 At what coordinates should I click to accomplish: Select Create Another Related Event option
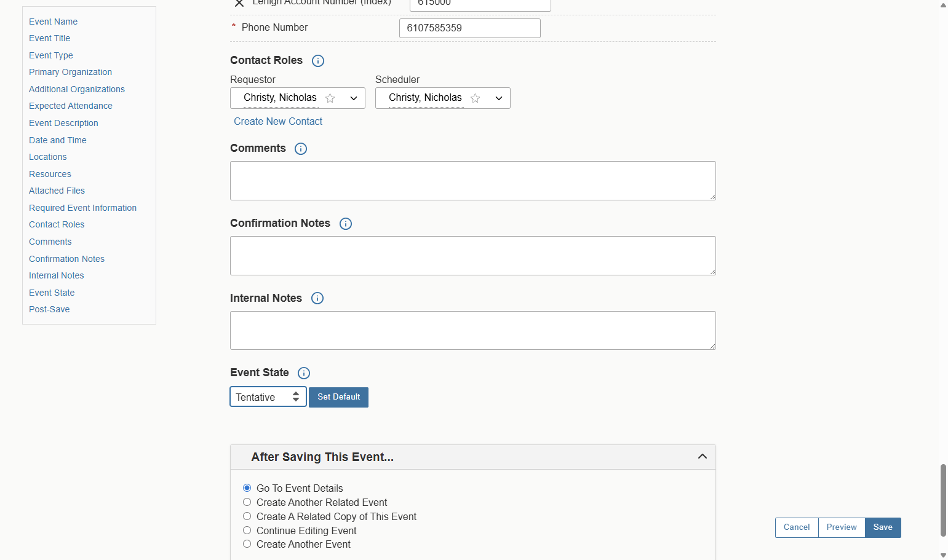(247, 502)
